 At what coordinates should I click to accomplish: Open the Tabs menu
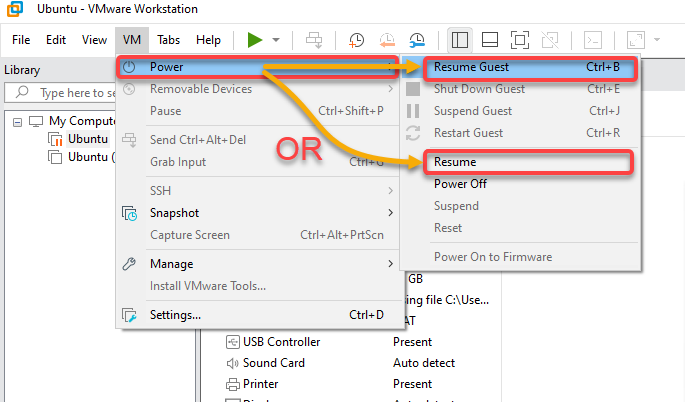169,40
